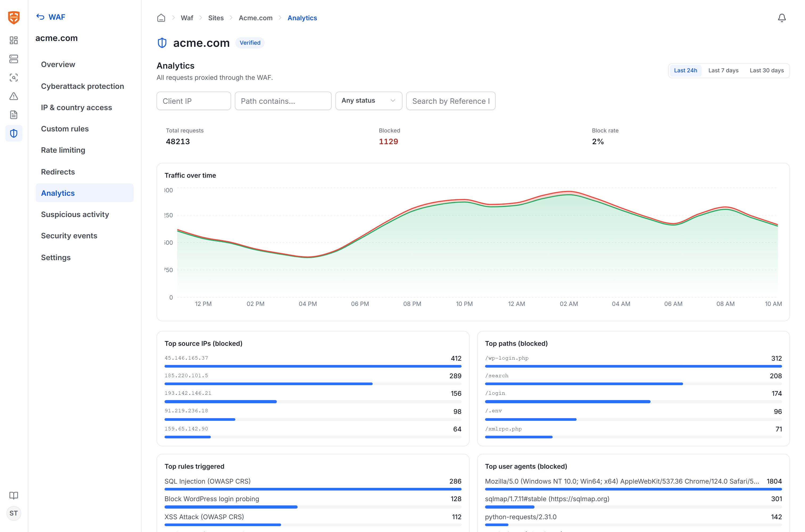The width and height of the screenshot is (805, 532).
Task: Click the Blocked count 1129
Action: (388, 142)
